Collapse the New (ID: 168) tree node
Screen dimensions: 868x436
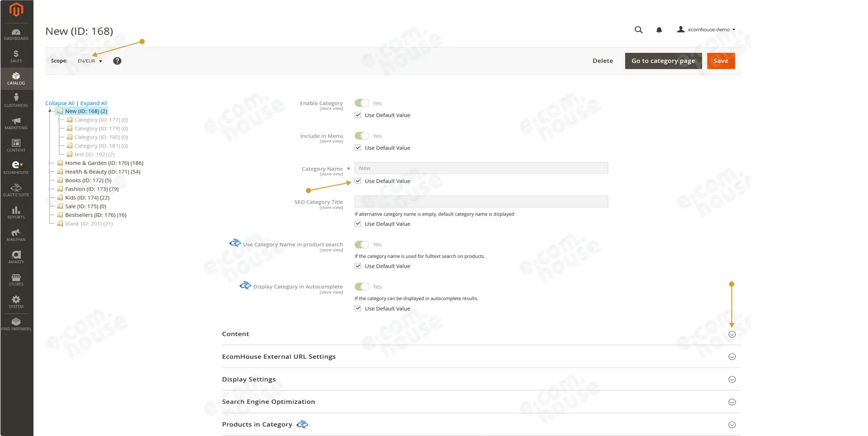(50, 111)
